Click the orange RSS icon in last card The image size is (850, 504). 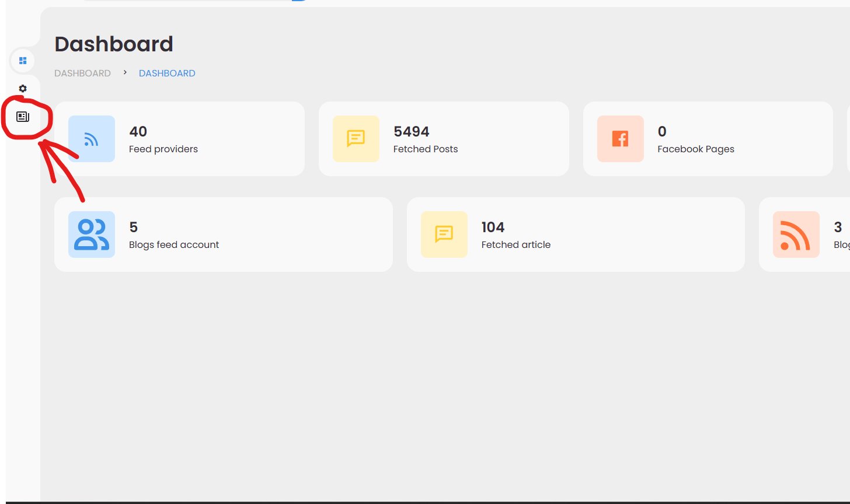point(796,235)
